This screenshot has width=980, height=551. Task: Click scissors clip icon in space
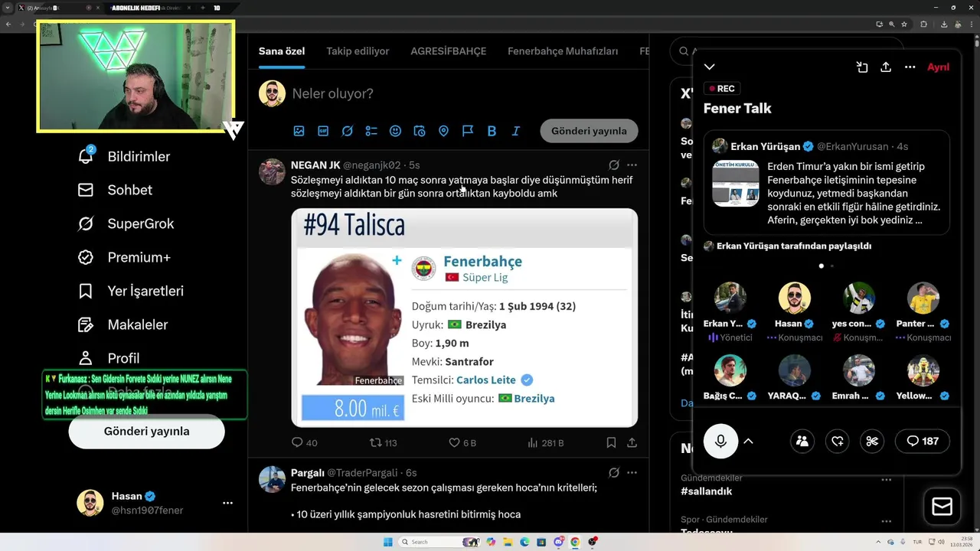point(872,441)
